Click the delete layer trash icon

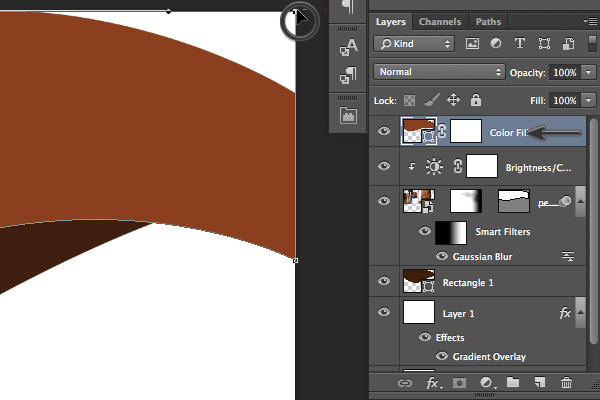[566, 382]
